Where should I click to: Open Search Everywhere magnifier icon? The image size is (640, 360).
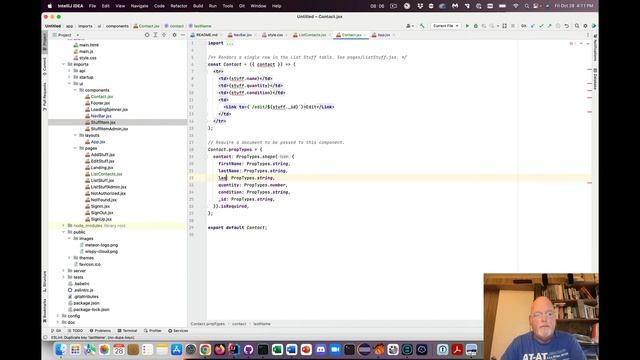coord(577,26)
